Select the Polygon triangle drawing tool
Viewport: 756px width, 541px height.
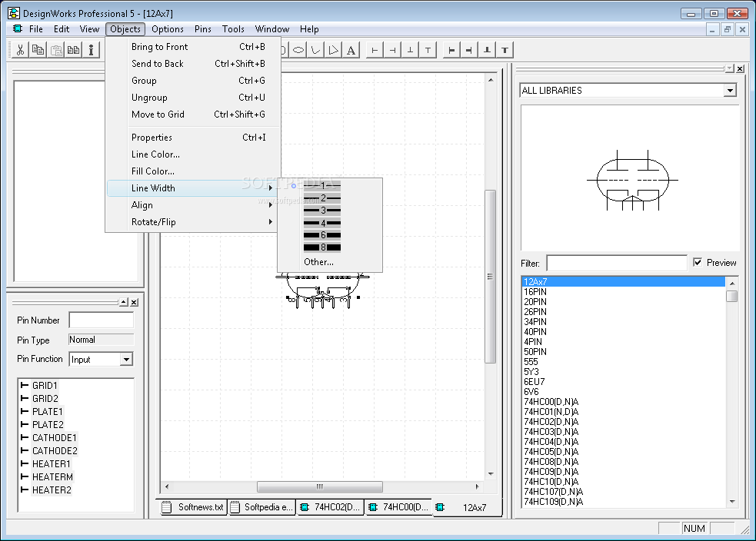coord(333,50)
